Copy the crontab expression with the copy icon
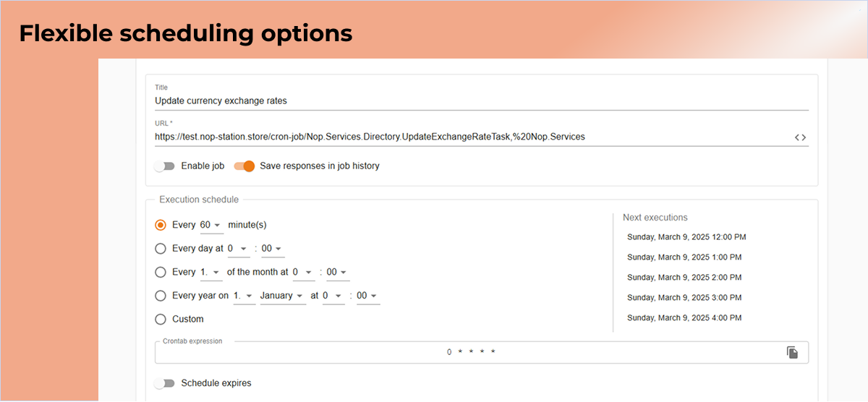868x402 pixels. pyautogui.click(x=792, y=352)
